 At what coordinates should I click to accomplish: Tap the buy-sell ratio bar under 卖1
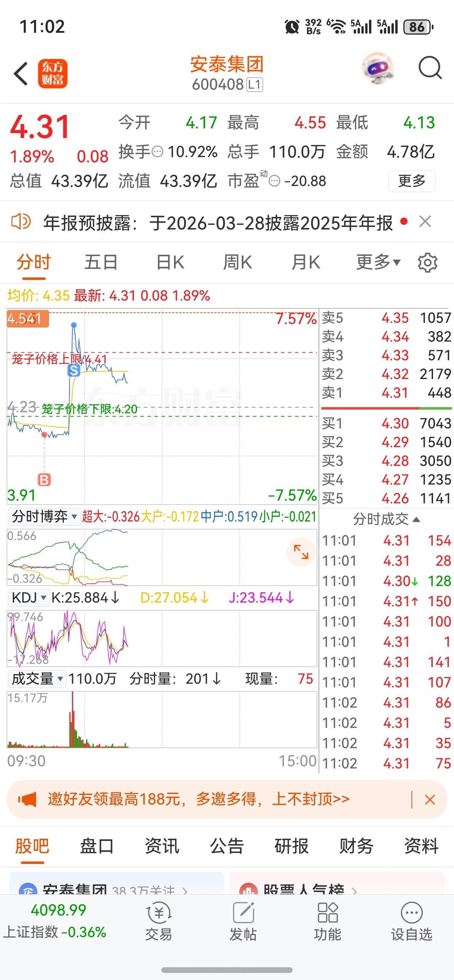click(x=386, y=409)
